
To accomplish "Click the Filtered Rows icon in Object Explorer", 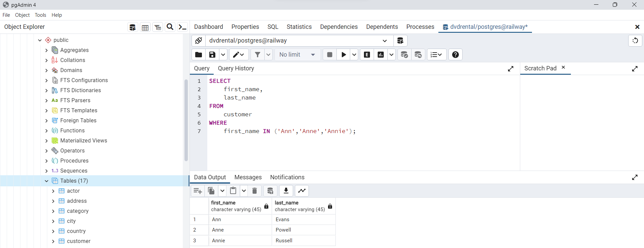I will click(158, 27).
